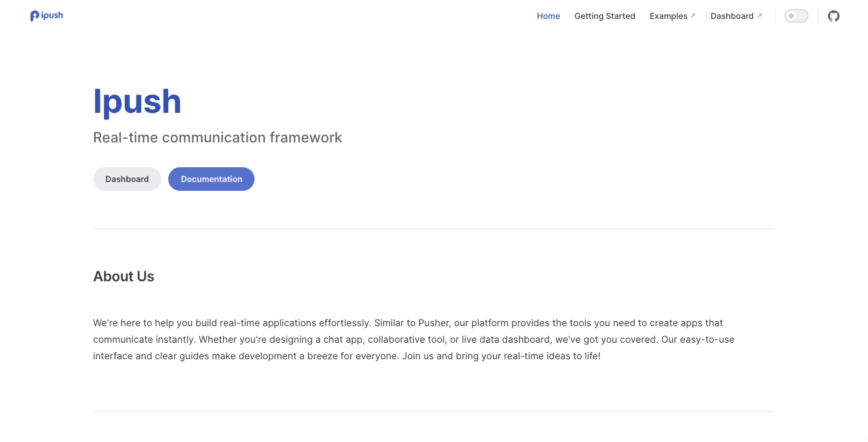
Task: Click the word Pusher in the paragraph
Action: (433, 323)
